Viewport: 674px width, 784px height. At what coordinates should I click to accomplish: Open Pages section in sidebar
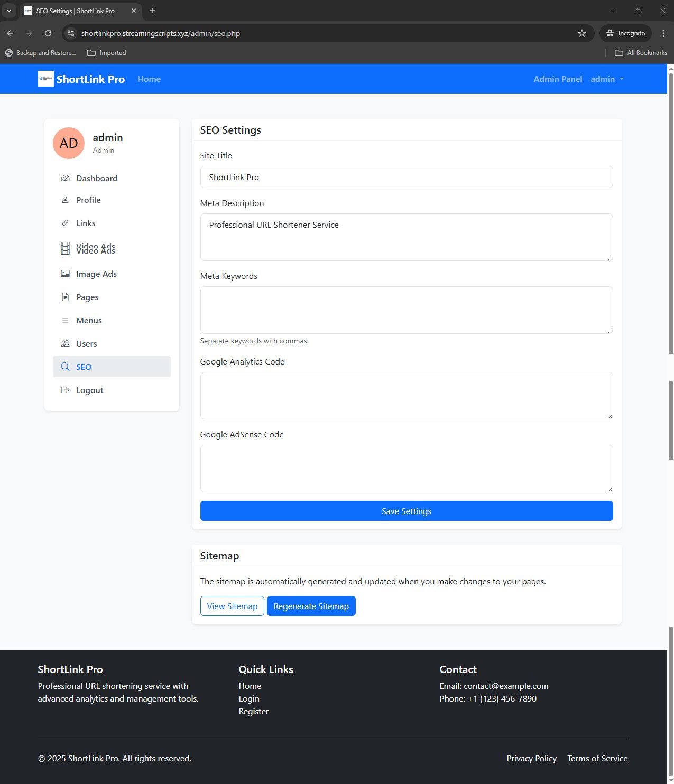point(112,297)
